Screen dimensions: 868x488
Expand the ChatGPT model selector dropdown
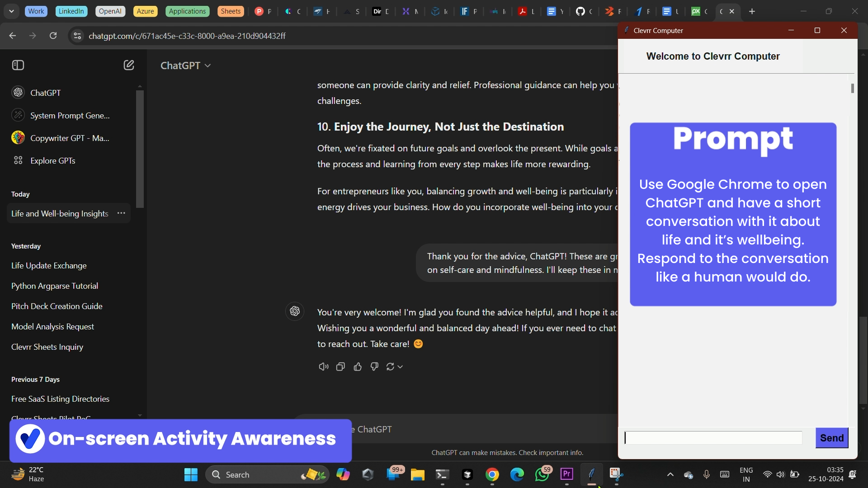pos(185,66)
